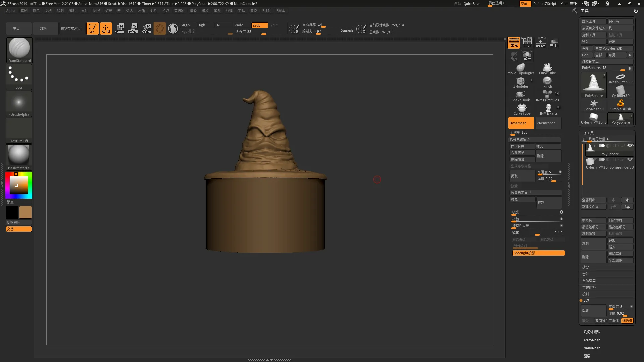Expand the NanoMesh section
Viewport: 644px width, 362px height.
[x=592, y=348]
